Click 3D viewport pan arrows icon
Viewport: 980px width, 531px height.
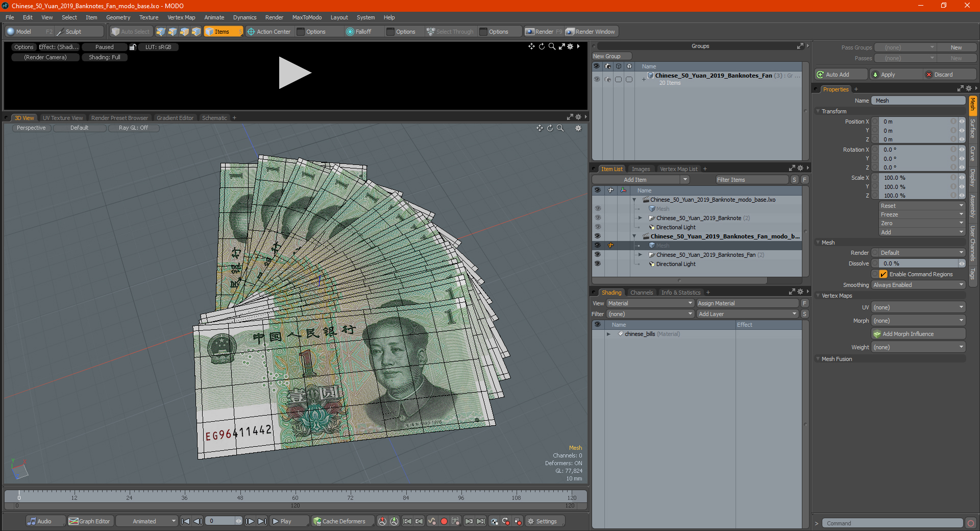click(540, 128)
